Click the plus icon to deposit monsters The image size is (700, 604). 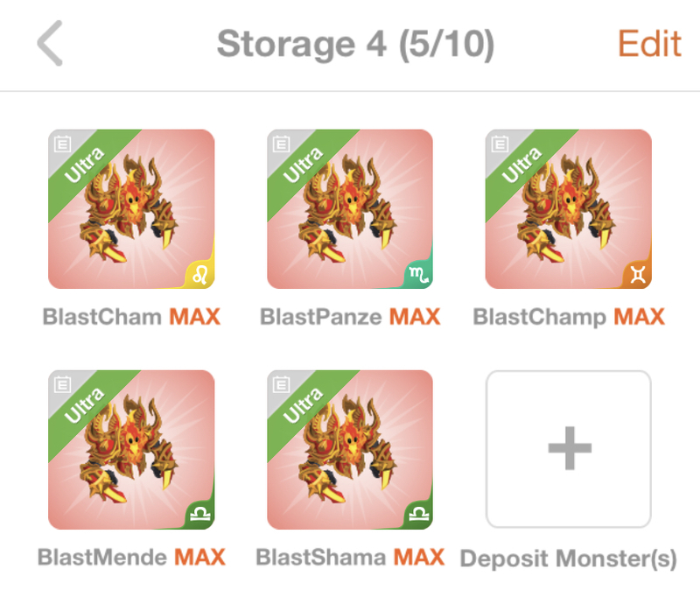point(570,448)
